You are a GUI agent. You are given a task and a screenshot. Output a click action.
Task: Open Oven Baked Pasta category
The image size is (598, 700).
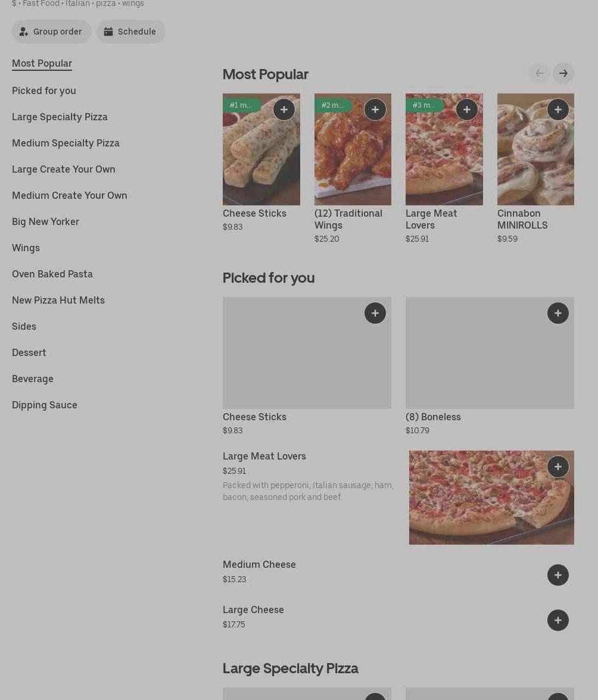(x=52, y=274)
